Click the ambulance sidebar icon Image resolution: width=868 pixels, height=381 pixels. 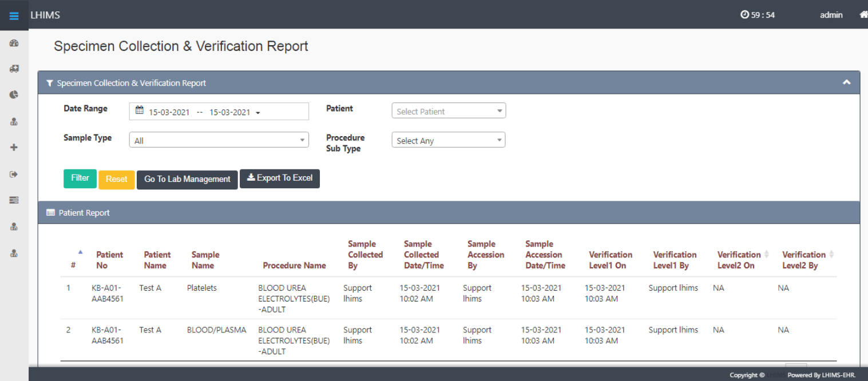coord(14,69)
